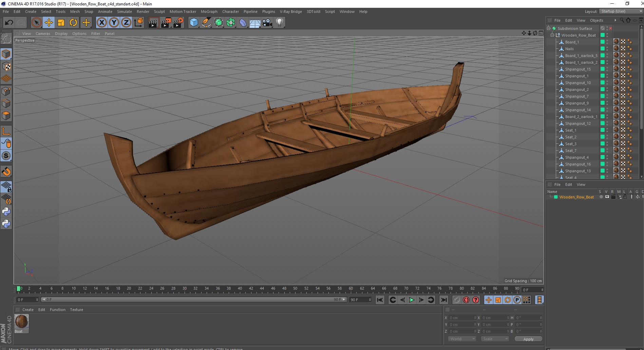Activate the Scale tool

61,23
